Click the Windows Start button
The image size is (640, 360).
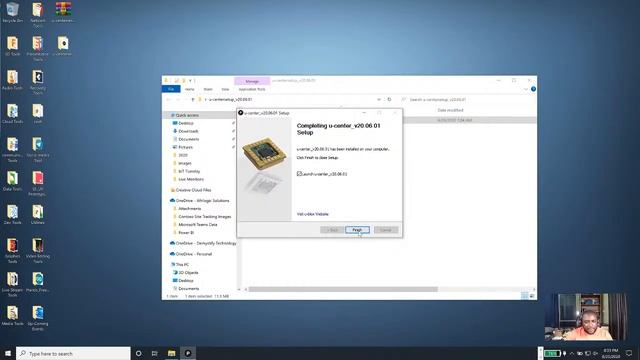(x=8, y=353)
